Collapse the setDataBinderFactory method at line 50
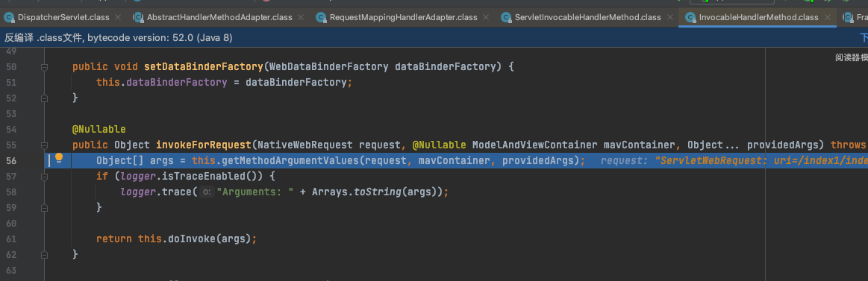 (x=44, y=67)
